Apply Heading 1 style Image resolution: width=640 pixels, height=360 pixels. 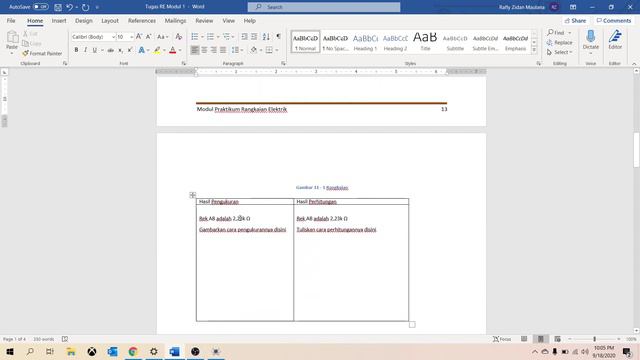pyautogui.click(x=365, y=42)
